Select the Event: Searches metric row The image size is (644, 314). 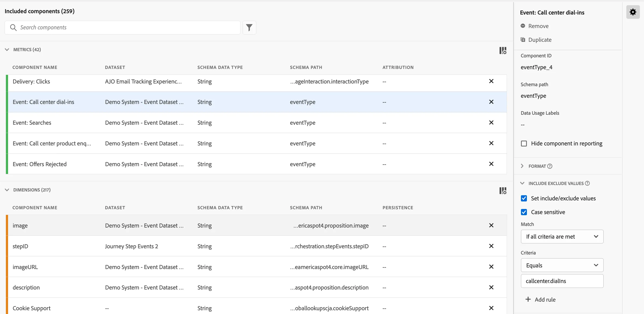[x=256, y=123]
